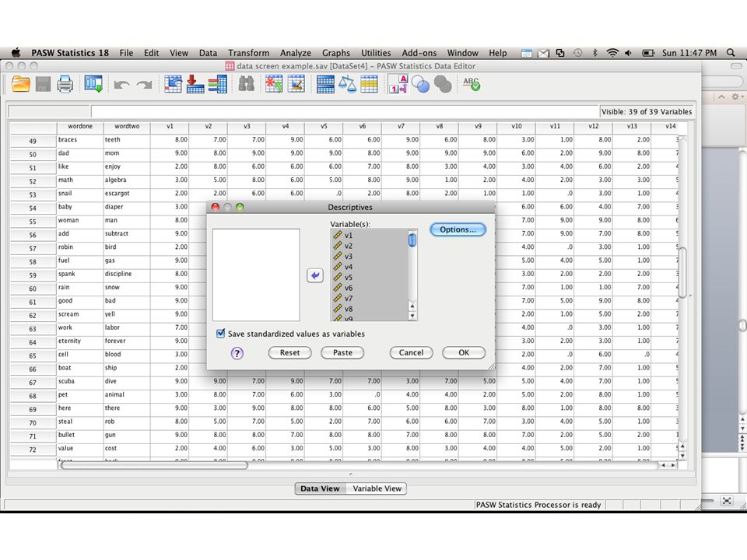Viewport: 747px width, 560px height.
Task: Select cases toolbar icon
Action: 369,84
